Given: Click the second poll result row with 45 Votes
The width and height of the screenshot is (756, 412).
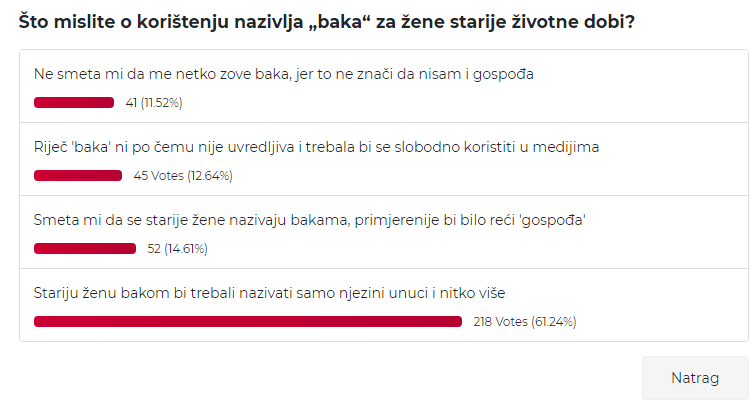Looking at the screenshot, I should 384,159.
